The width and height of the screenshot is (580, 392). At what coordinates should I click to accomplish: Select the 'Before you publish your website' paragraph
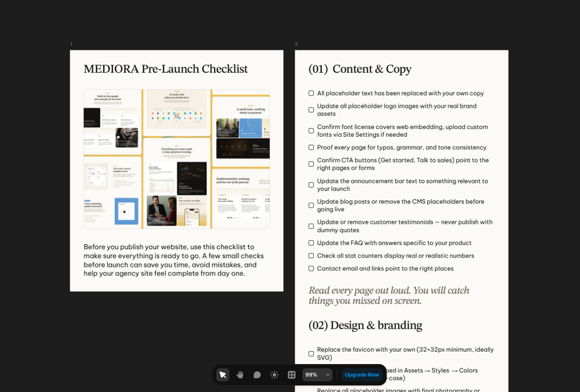pyautogui.click(x=174, y=260)
